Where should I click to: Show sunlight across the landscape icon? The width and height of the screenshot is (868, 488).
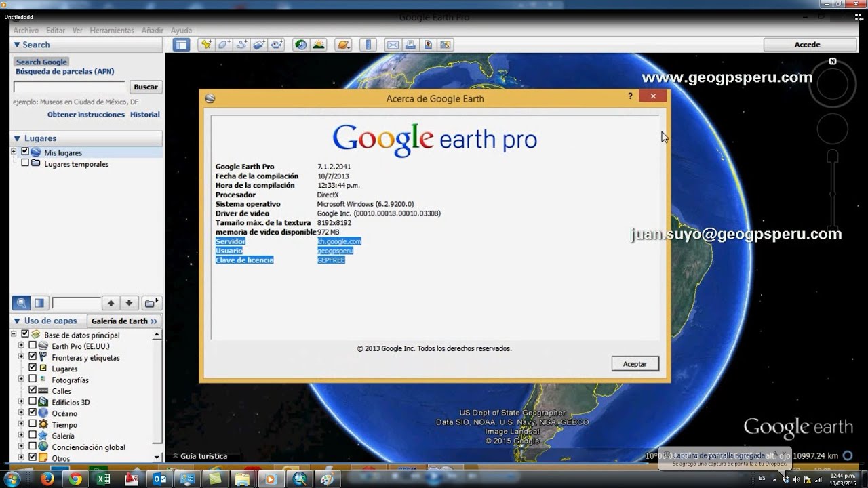click(319, 45)
